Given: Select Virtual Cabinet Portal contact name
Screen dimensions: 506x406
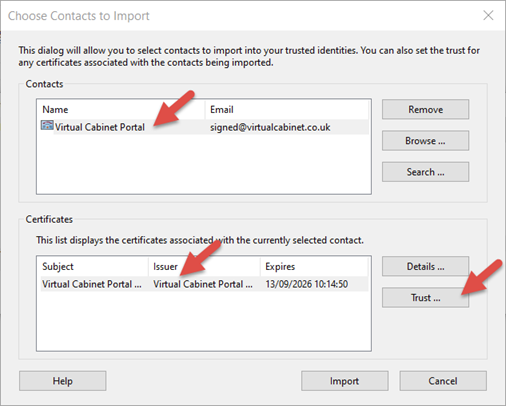Looking at the screenshot, I should [x=100, y=127].
